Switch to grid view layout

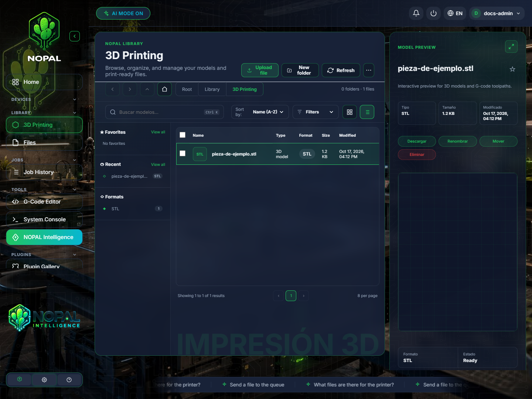(349, 112)
